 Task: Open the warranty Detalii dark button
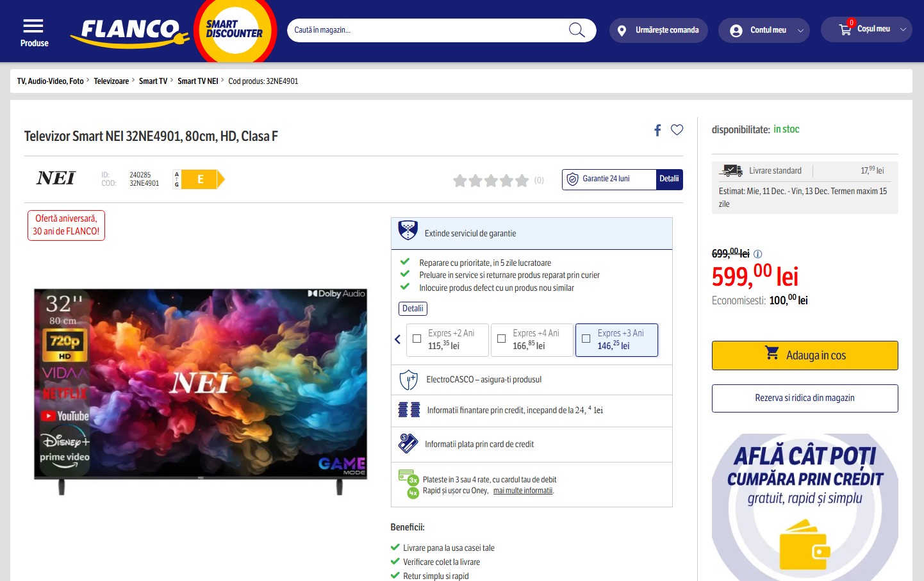click(669, 179)
